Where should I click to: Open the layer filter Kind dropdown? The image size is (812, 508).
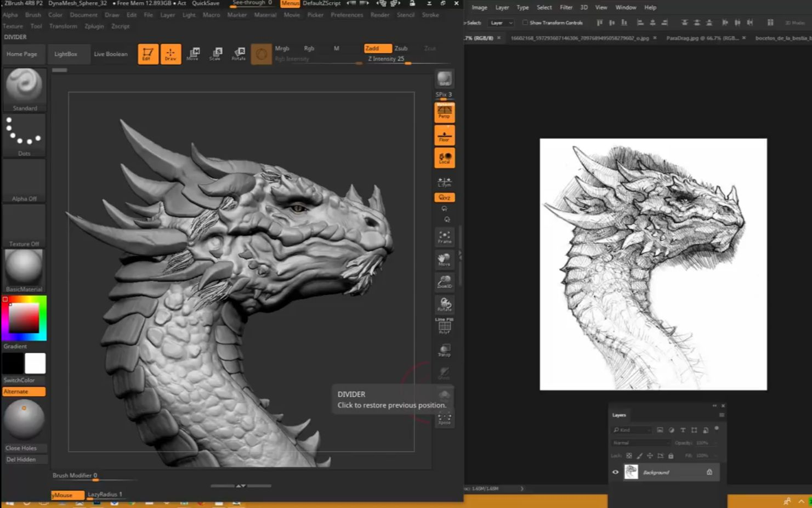tap(632, 430)
